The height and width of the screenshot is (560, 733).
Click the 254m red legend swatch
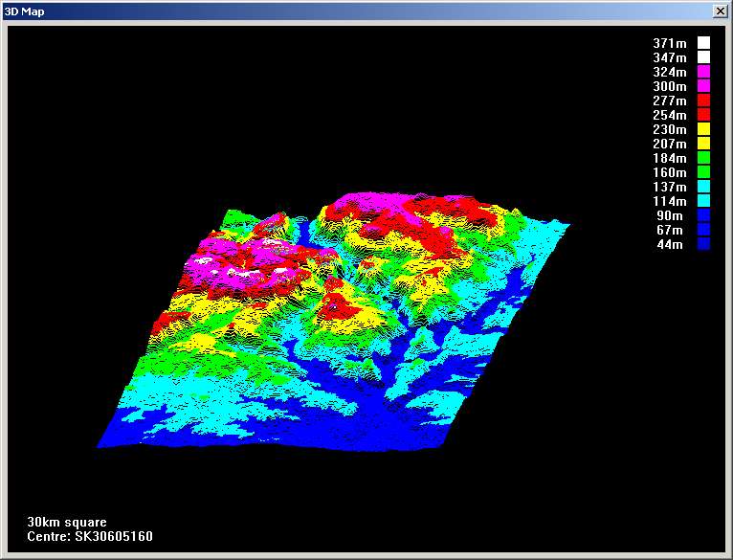click(703, 115)
